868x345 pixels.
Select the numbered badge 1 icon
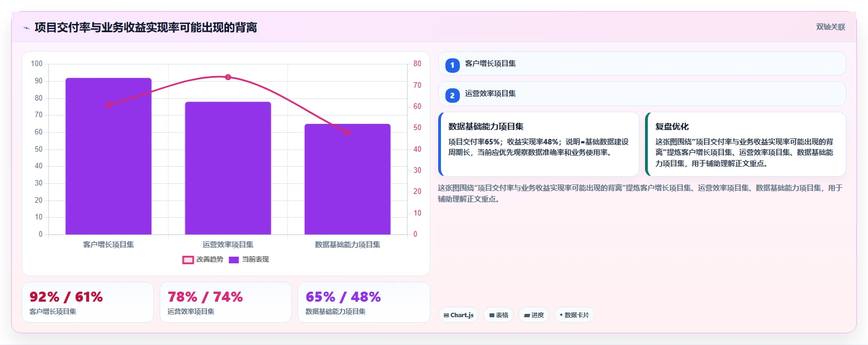pyautogui.click(x=452, y=65)
